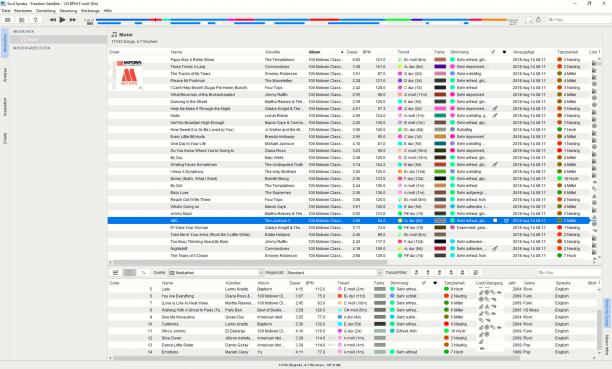612x369 pixels.
Task: Click the sort icon in the lower panel toolbar
Action: click(x=143, y=273)
